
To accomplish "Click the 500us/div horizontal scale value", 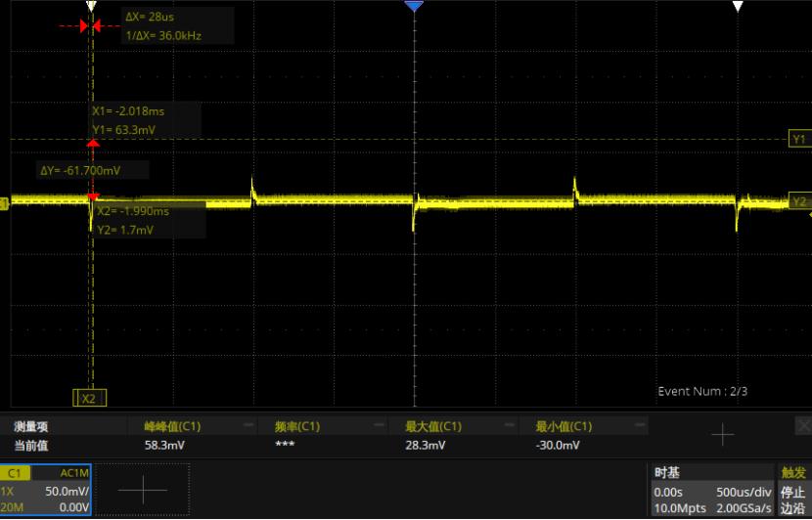I will tap(744, 492).
